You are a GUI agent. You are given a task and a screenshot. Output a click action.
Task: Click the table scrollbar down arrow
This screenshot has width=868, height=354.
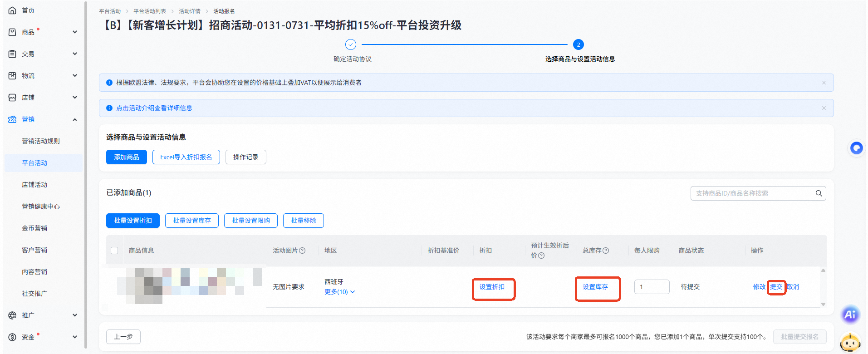click(x=823, y=304)
